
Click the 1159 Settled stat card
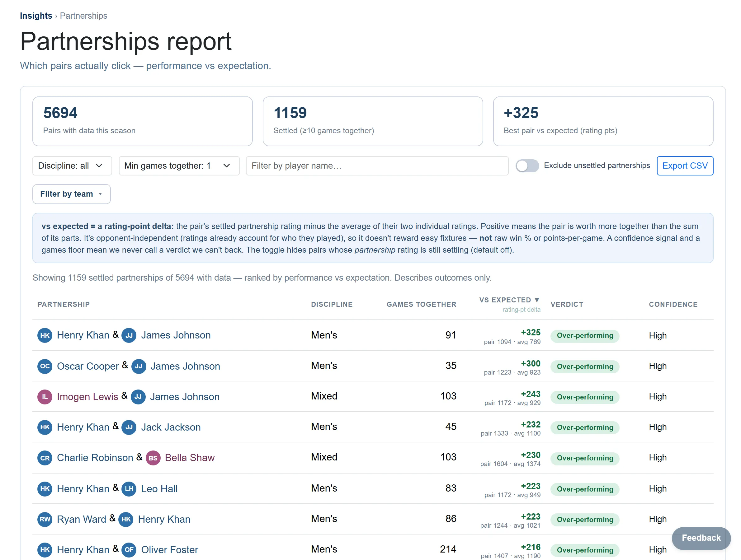tap(373, 122)
